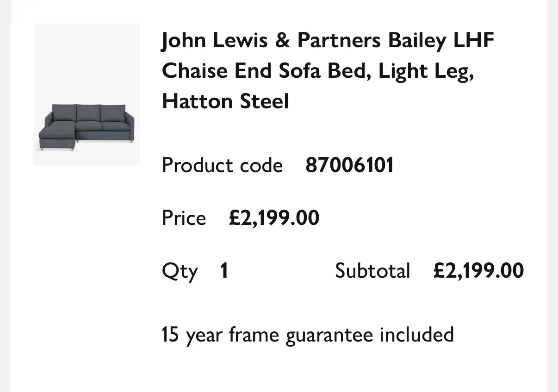Click the "Chaise End Sofa Bed, Light Leg," line
This screenshot has height=392, width=558.
click(x=318, y=71)
